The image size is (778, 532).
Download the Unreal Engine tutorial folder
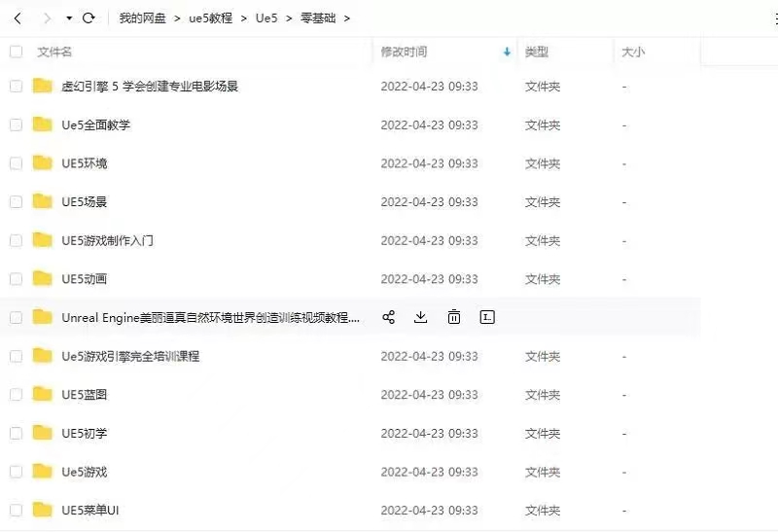pos(421,317)
